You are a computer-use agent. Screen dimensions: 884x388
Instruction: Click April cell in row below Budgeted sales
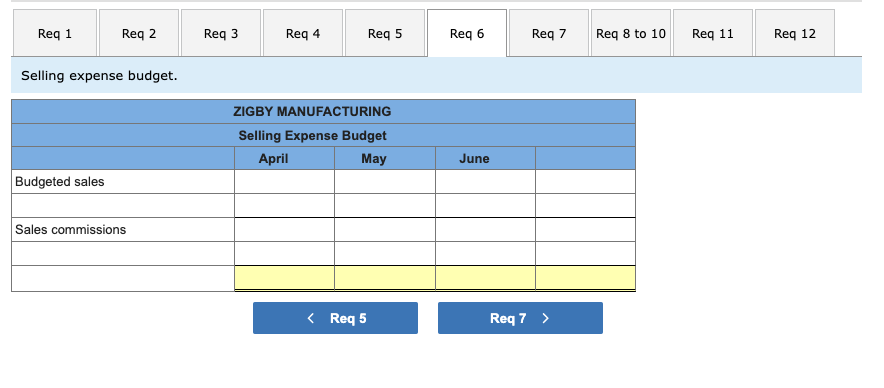(x=285, y=206)
